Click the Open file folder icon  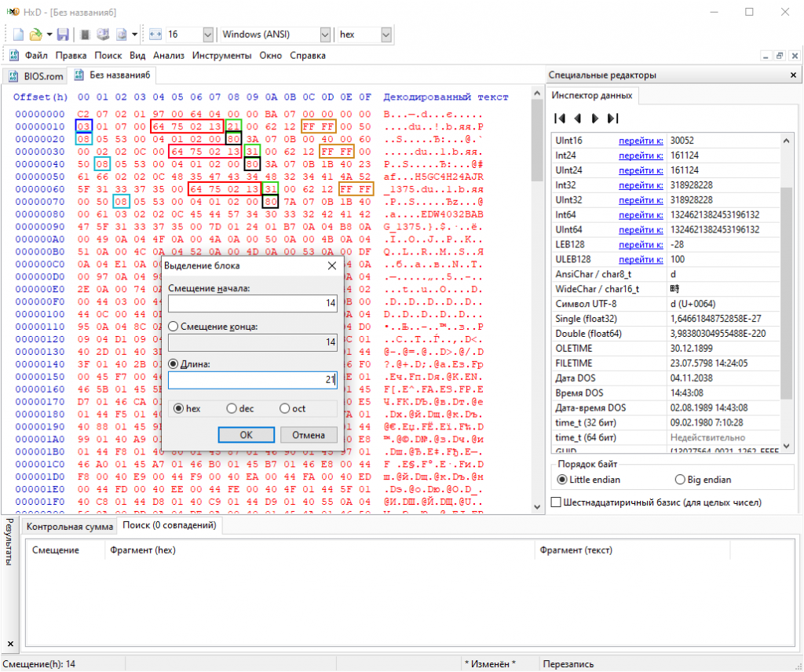click(x=35, y=35)
